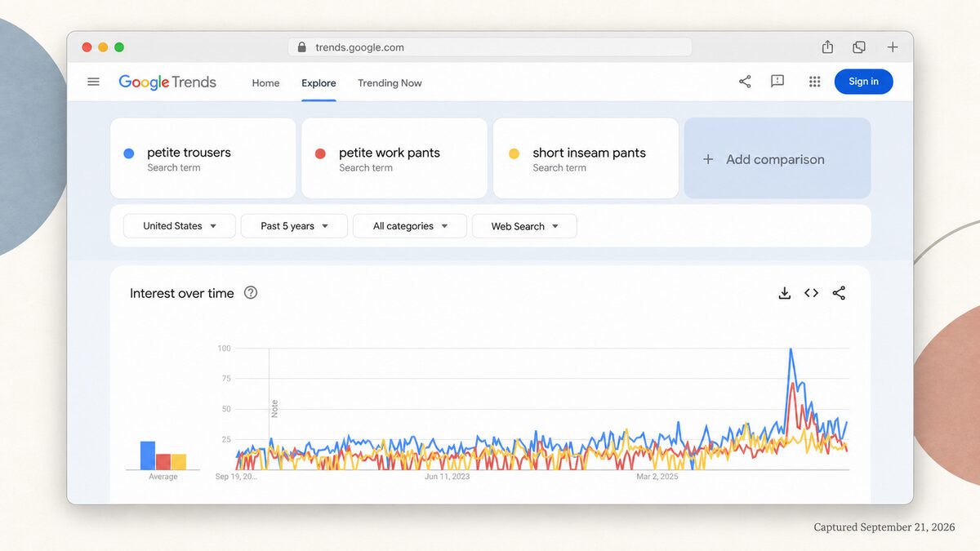Viewport: 980px width, 551px height.
Task: Click the 50 y-axis label
Action: [226, 409]
